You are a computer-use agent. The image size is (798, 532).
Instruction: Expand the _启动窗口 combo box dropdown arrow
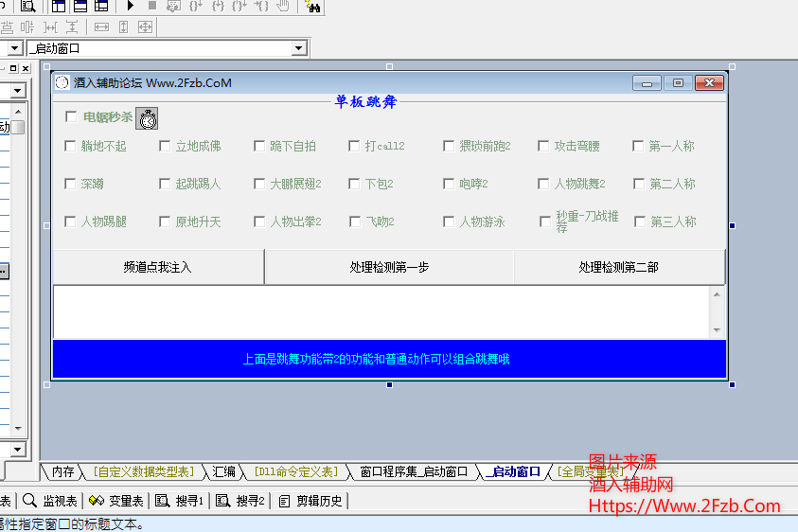coord(299,48)
